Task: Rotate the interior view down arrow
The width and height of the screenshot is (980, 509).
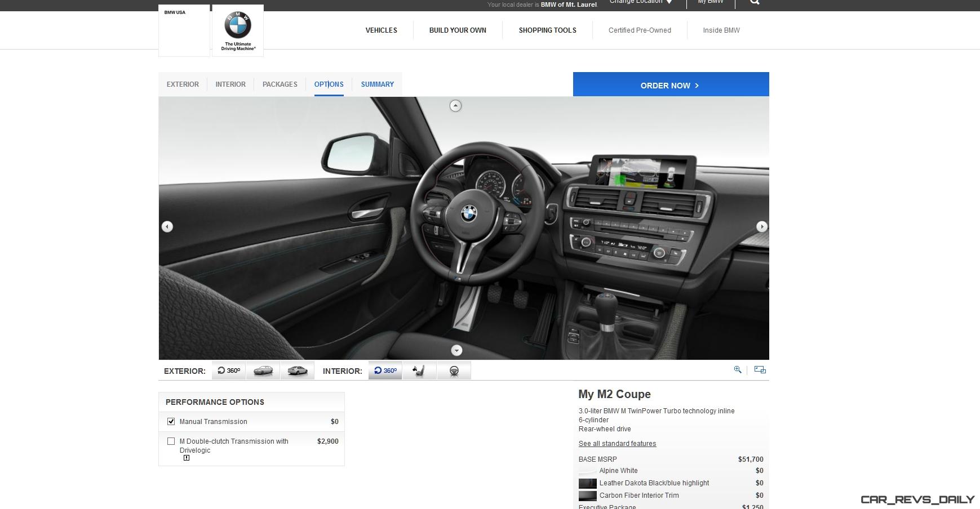Action: tap(456, 350)
